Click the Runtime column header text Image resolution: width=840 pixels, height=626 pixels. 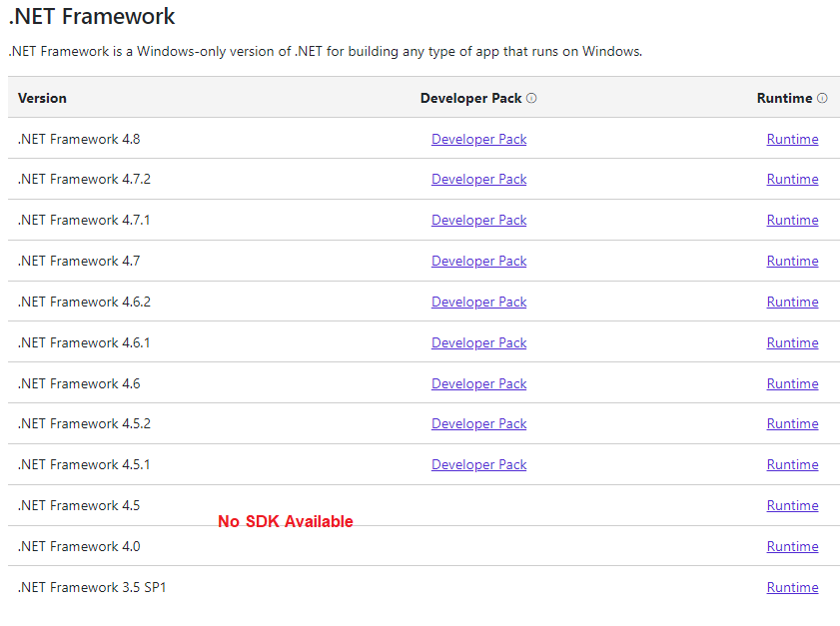(x=784, y=98)
